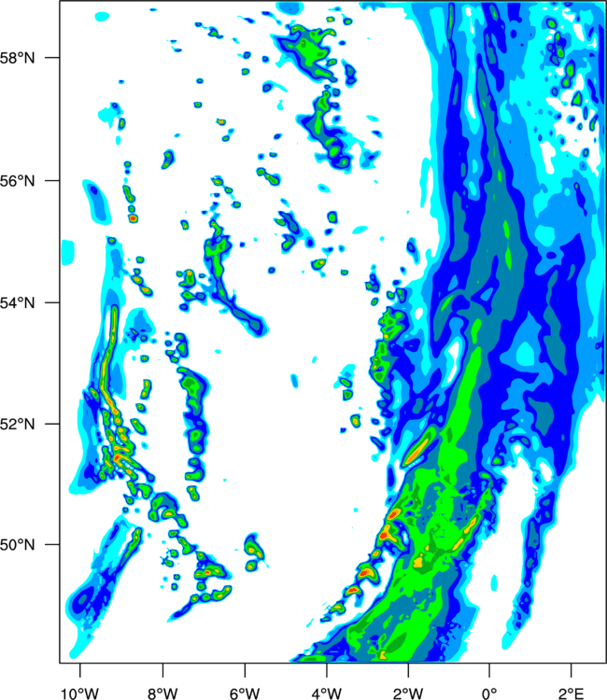Click the 6°W longitude label
This screenshot has width=607, height=700.
pos(245,693)
